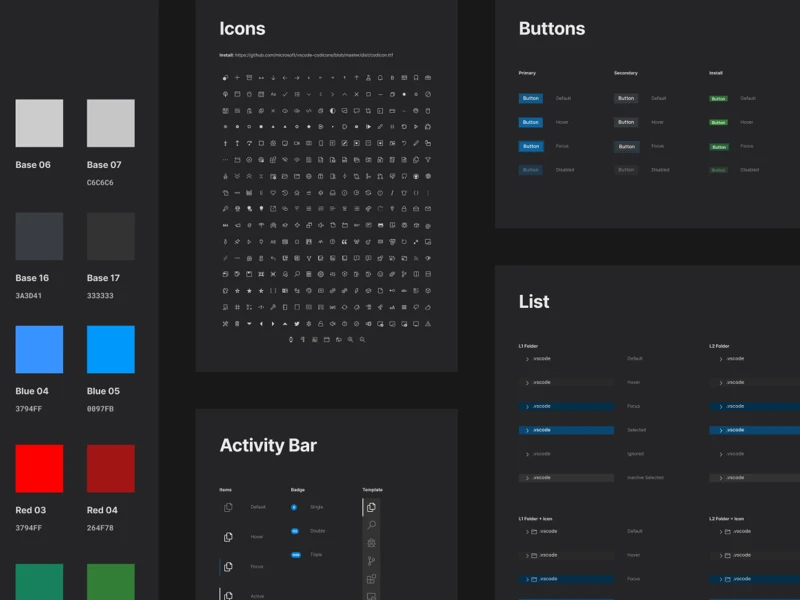Click the Single badge dot
Screen dimensions: 800x600
[x=294, y=507]
